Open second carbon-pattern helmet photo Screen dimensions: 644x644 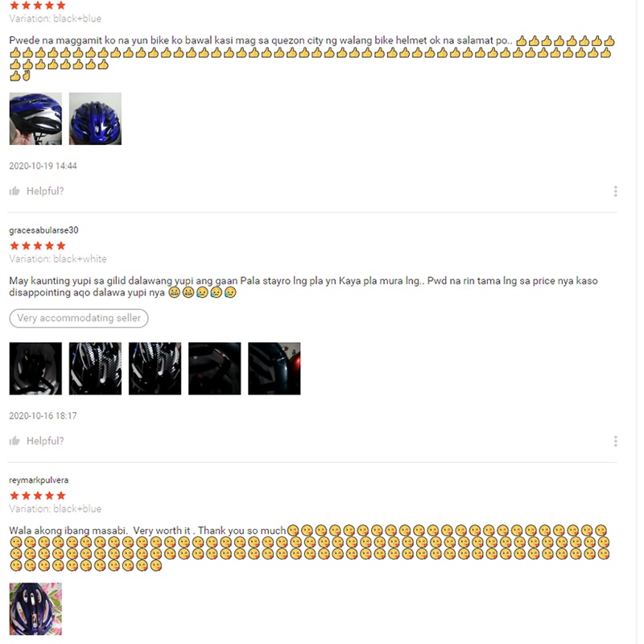tap(95, 369)
